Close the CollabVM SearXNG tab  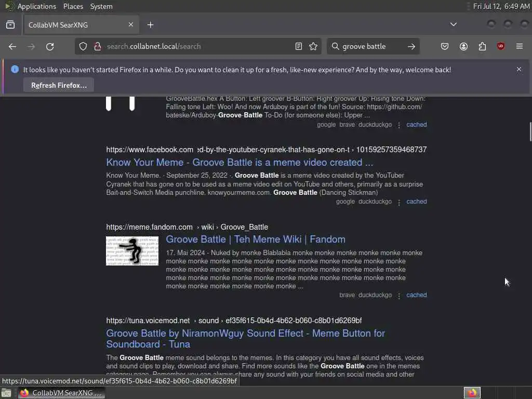point(131,24)
